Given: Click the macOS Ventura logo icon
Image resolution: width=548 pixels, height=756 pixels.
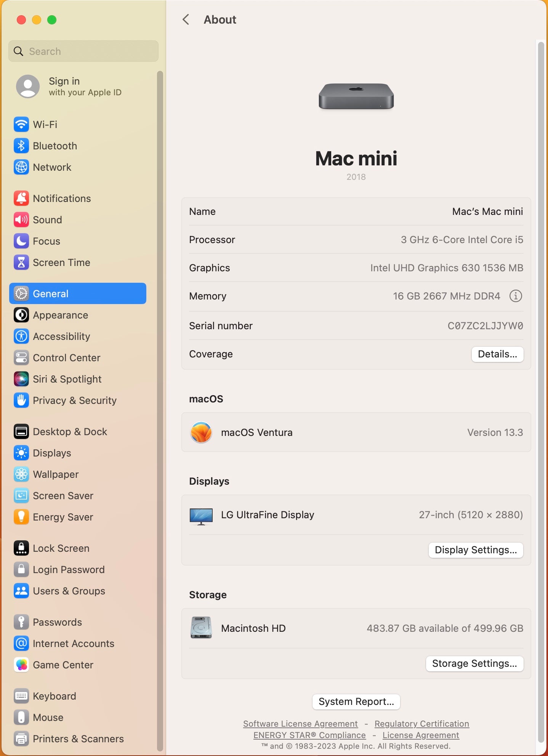Looking at the screenshot, I should point(201,432).
